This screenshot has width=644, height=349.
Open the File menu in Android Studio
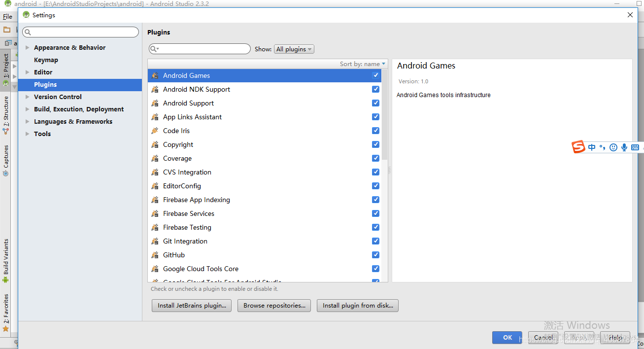(x=7, y=17)
